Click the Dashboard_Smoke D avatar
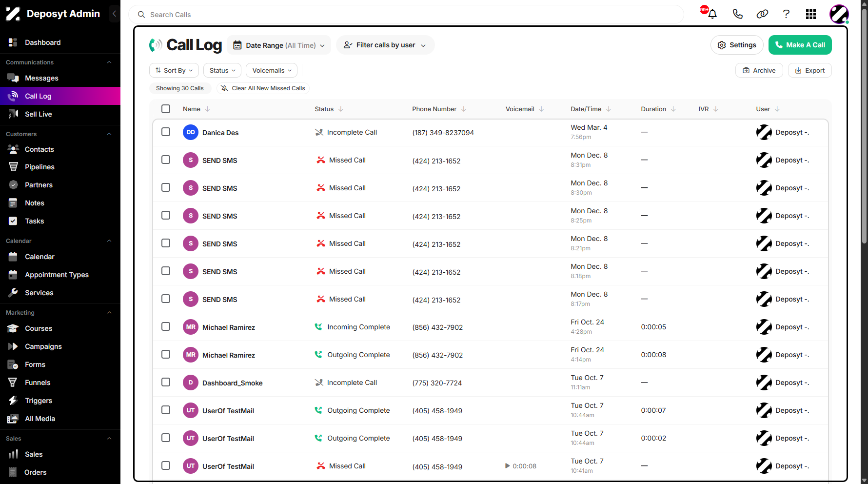The image size is (868, 484). pyautogui.click(x=191, y=383)
